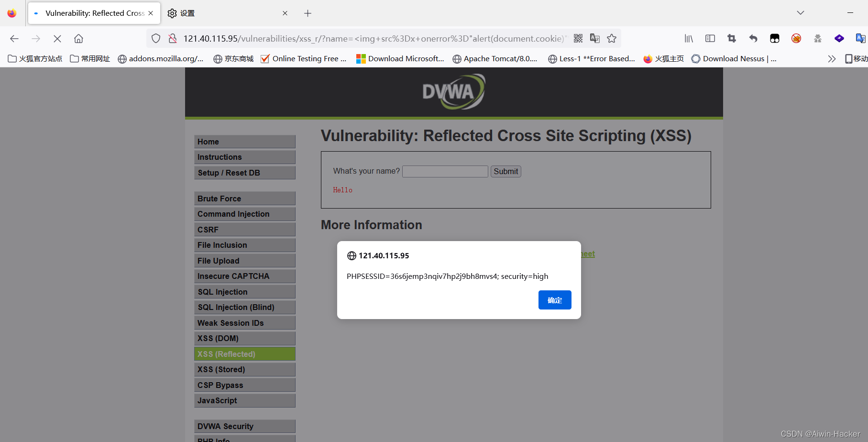The image size is (868, 442).
Task: Open the JavaScript vulnerability page
Action: (245, 400)
